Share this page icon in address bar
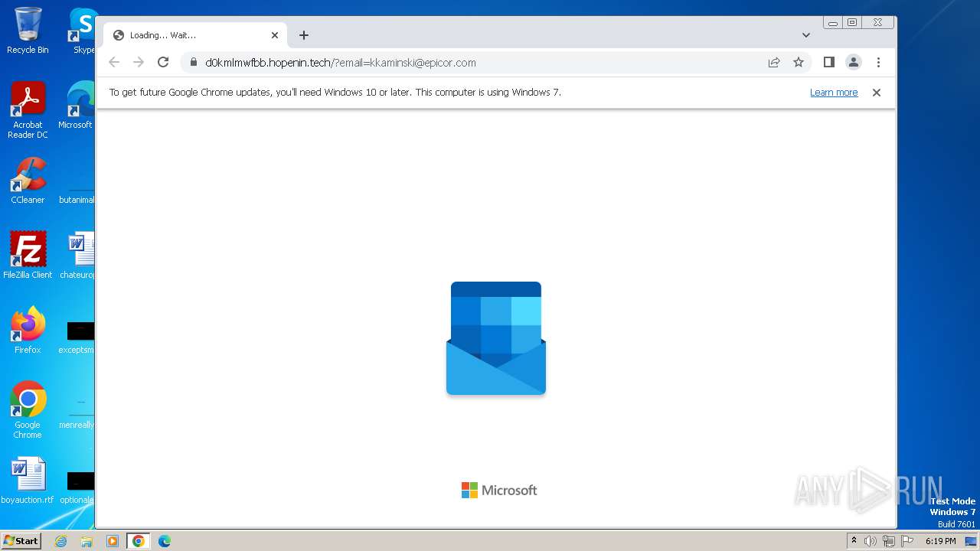Viewport: 980px width, 551px height. [x=774, y=63]
